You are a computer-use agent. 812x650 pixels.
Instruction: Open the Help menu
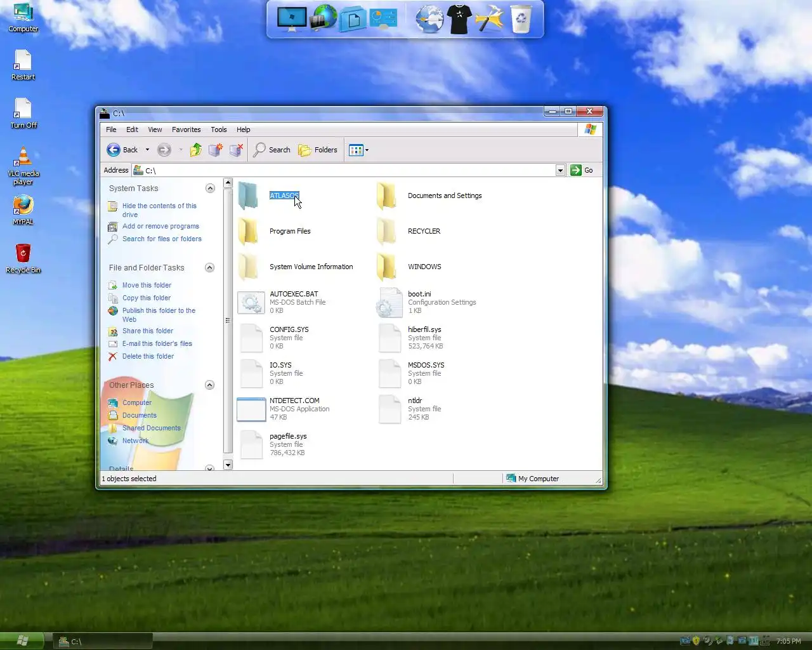pyautogui.click(x=244, y=129)
